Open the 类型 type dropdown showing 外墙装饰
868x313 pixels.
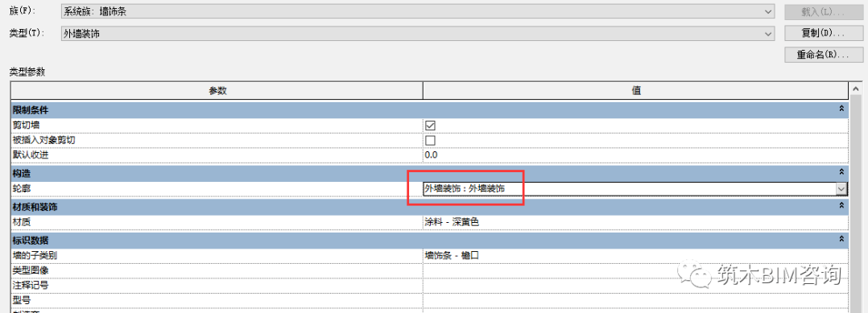[x=417, y=34]
